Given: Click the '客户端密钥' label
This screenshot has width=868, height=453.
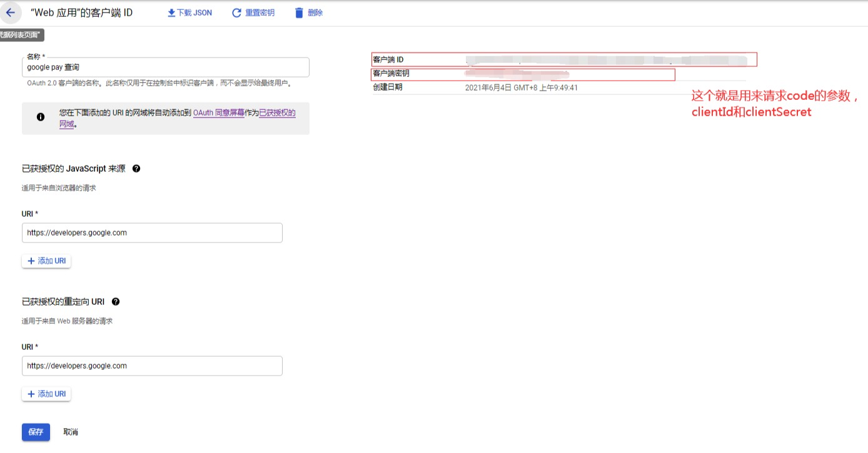Looking at the screenshot, I should click(x=391, y=74).
